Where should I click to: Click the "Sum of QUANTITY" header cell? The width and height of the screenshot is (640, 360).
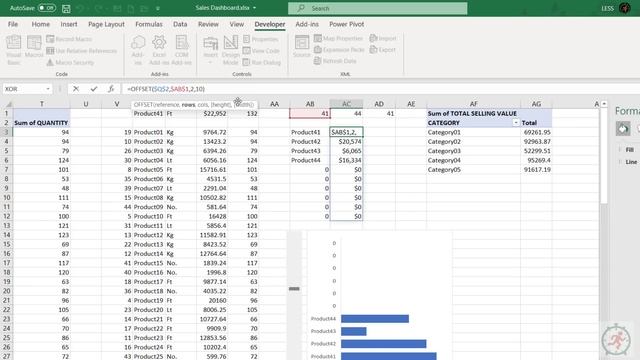(x=41, y=122)
